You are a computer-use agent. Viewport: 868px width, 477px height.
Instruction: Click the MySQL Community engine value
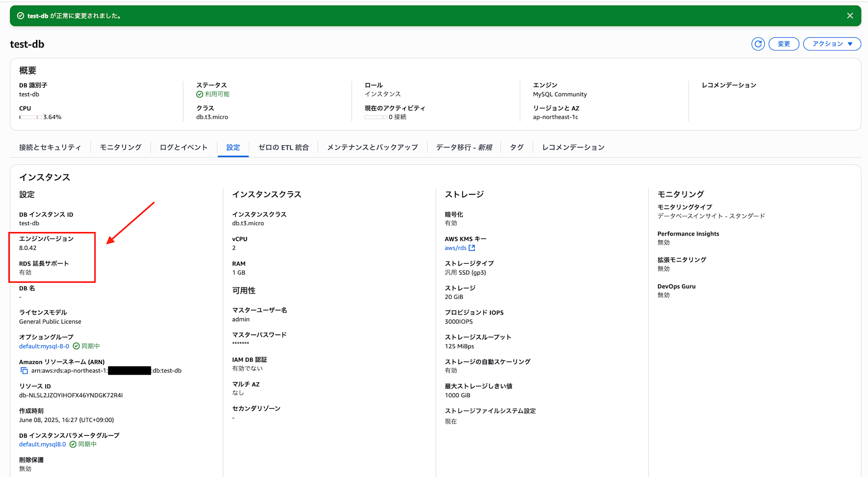point(560,94)
